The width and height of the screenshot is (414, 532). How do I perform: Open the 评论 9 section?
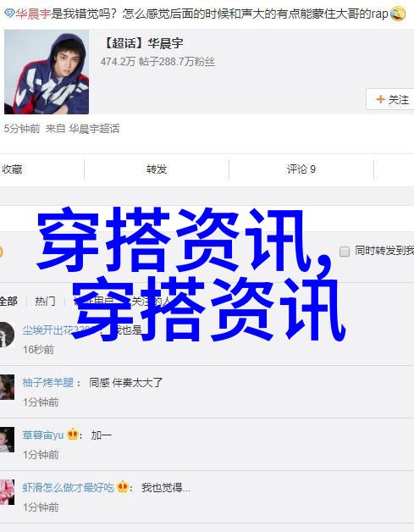(301, 169)
